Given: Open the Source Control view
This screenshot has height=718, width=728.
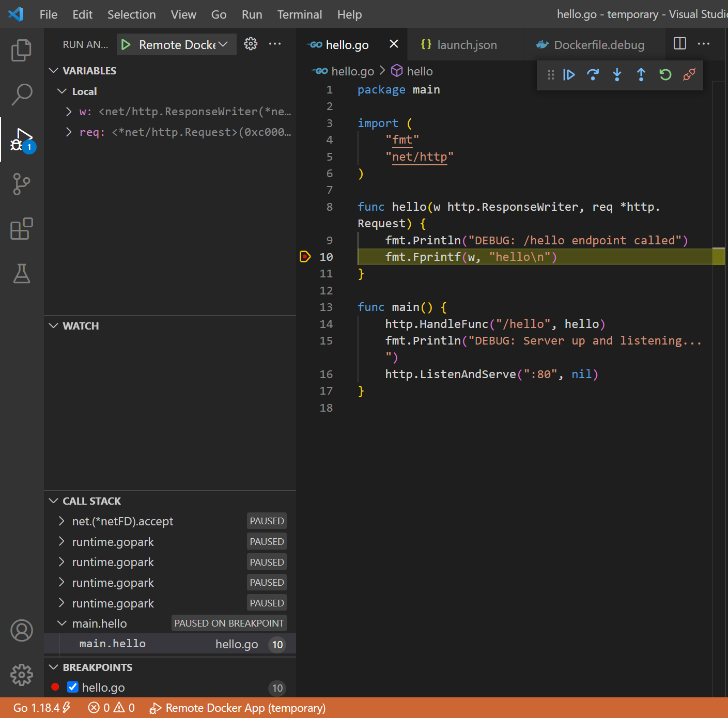Looking at the screenshot, I should 22,184.
